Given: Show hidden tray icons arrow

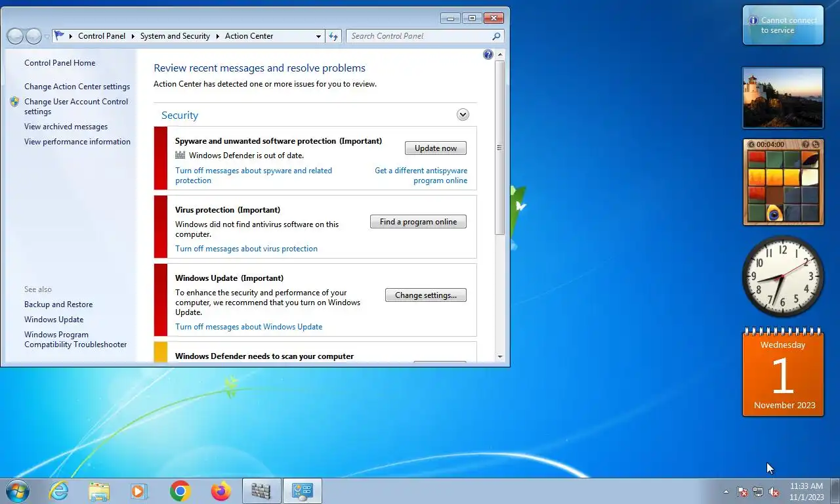Looking at the screenshot, I should coord(726,492).
